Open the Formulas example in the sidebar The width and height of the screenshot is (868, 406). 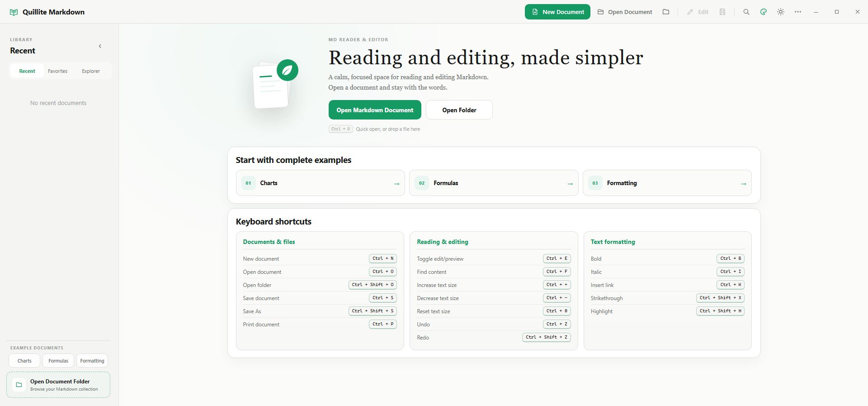click(58, 361)
